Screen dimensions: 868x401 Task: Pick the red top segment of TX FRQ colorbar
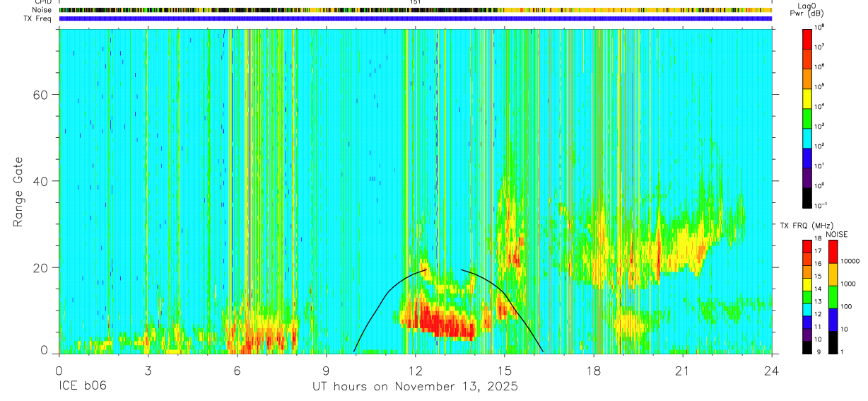[807, 247]
